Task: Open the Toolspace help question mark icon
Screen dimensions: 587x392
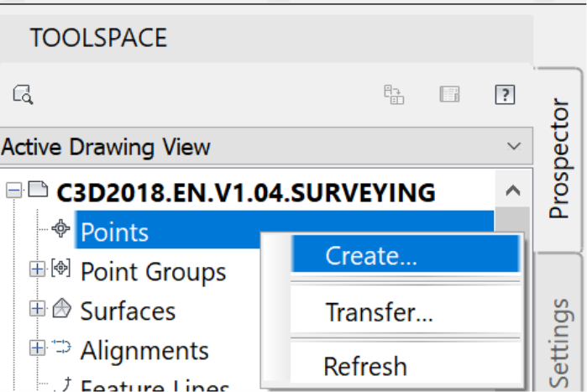Action: (x=504, y=94)
